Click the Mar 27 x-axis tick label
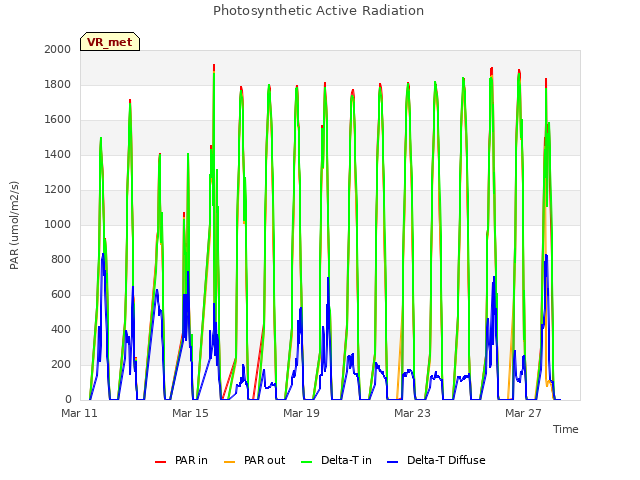The width and height of the screenshot is (640, 480). [523, 413]
